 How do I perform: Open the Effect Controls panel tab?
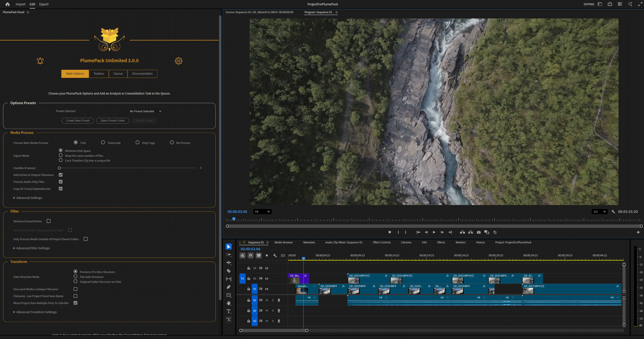coord(381,242)
